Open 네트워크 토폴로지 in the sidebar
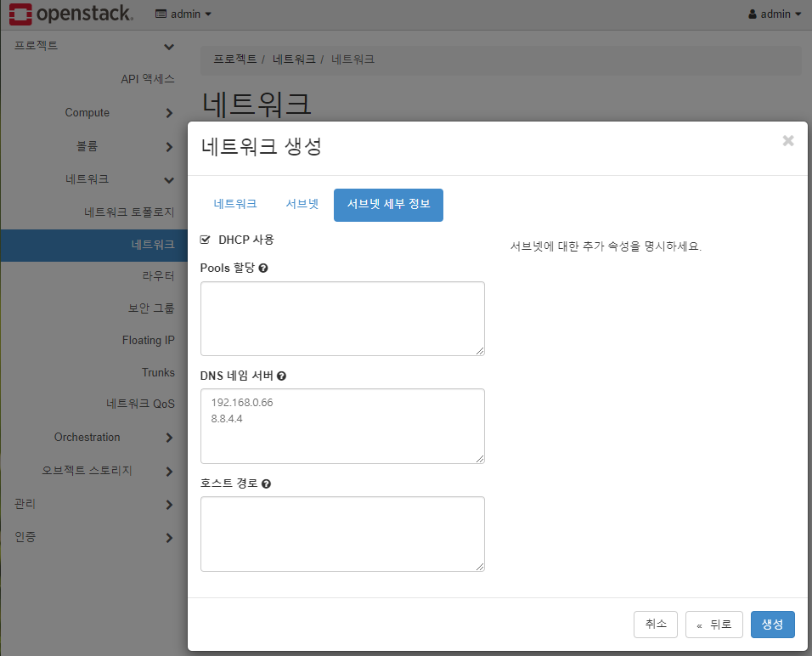The height and width of the screenshot is (656, 812). [129, 212]
